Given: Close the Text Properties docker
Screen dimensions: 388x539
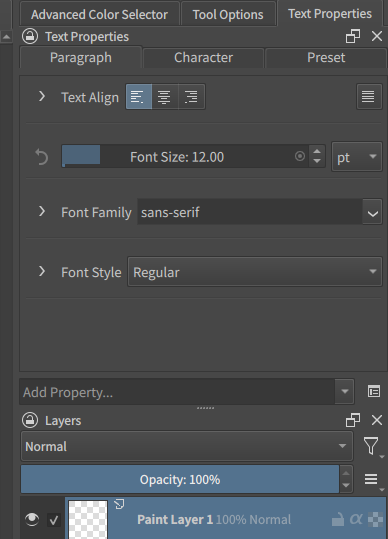Looking at the screenshot, I should click(x=377, y=36).
